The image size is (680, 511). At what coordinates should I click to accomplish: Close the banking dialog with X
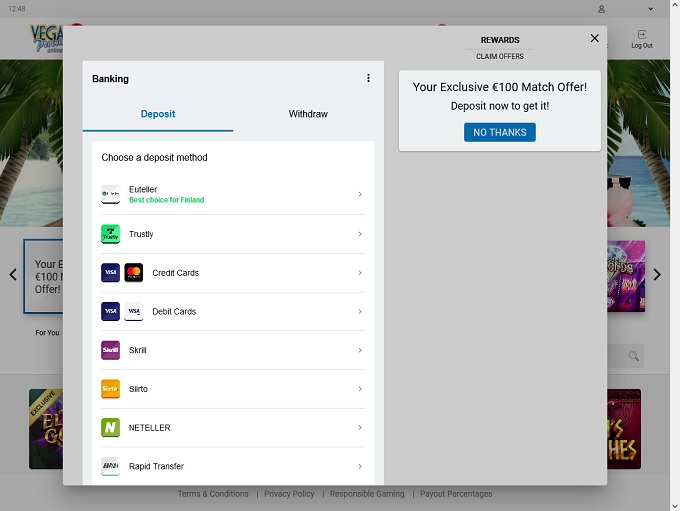click(595, 38)
